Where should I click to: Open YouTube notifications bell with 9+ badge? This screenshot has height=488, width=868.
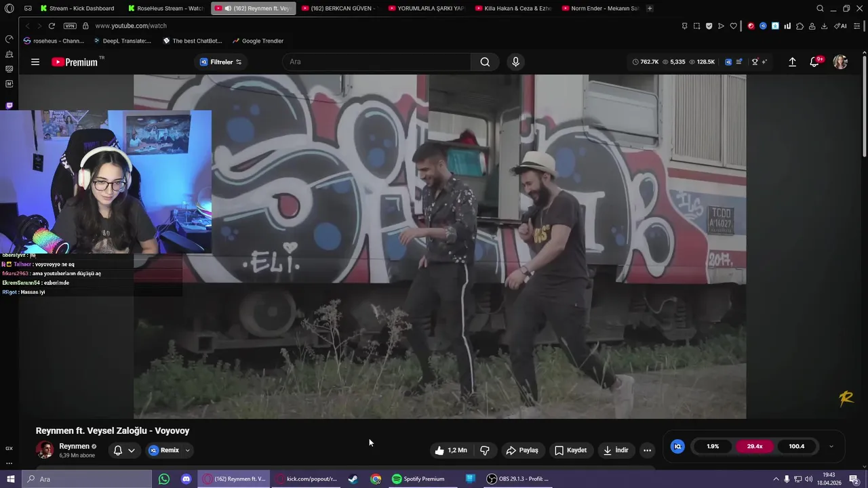(815, 62)
